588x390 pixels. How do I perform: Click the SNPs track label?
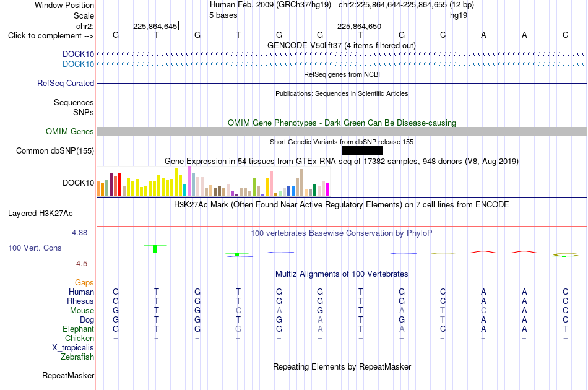point(84,112)
